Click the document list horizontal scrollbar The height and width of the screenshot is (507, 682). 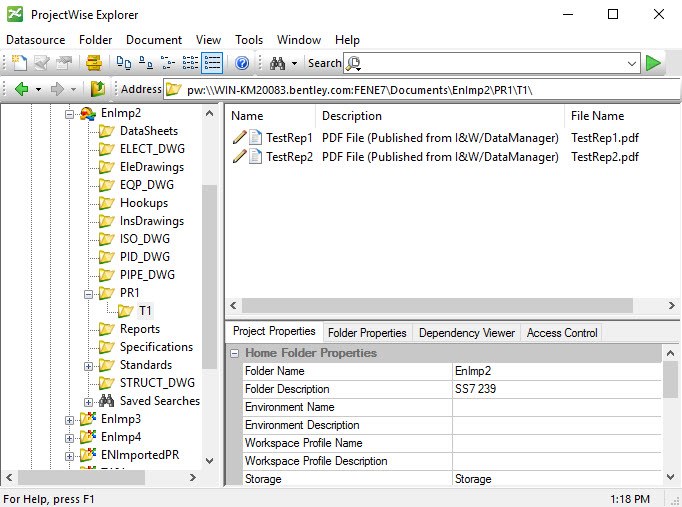point(437,305)
